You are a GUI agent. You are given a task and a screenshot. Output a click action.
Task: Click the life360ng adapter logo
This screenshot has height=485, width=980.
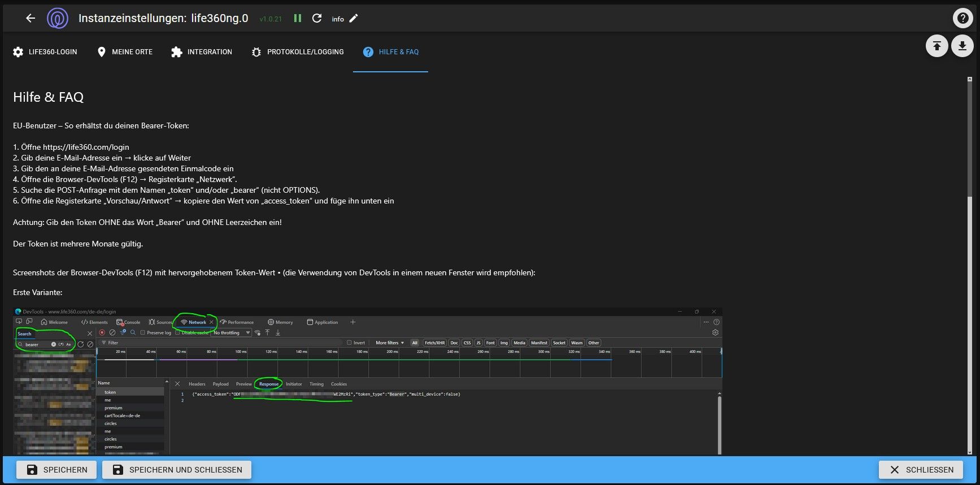coord(57,18)
